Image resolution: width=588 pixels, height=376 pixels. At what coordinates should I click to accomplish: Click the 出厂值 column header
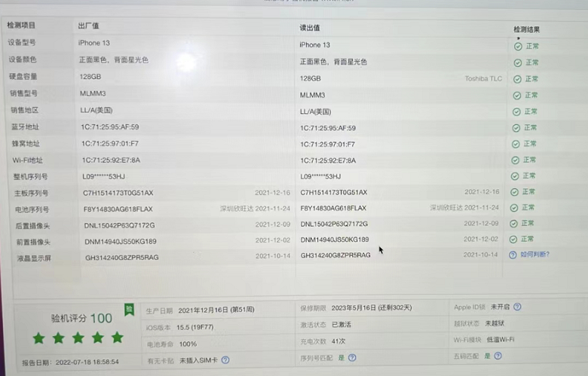point(88,26)
